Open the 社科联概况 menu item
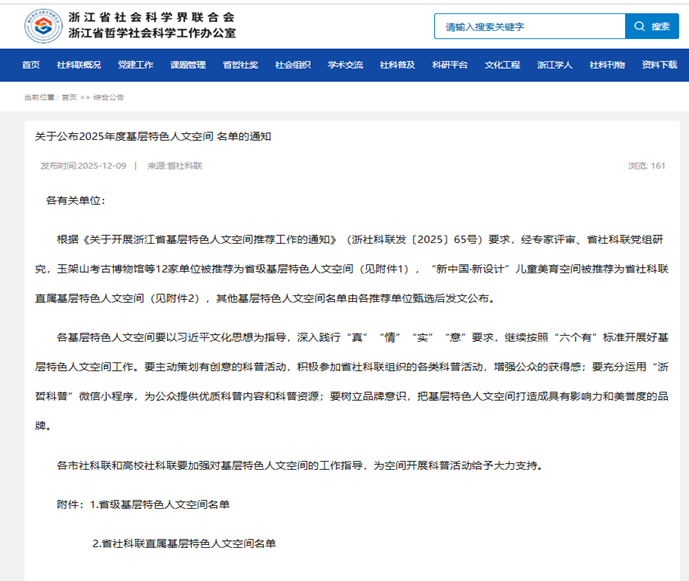This screenshot has height=581, width=689. (x=79, y=65)
